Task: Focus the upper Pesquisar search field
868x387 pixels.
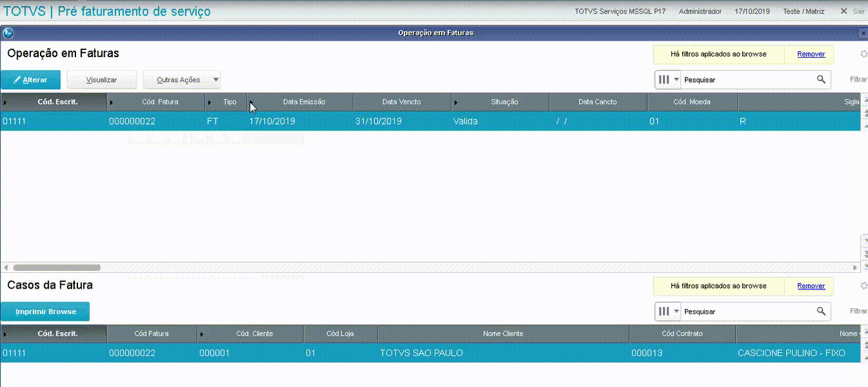Action: point(747,79)
